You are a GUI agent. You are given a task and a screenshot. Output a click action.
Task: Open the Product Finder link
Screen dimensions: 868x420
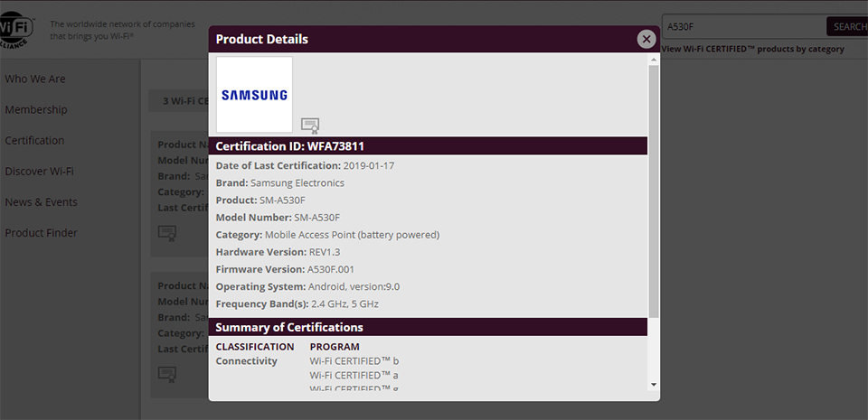pos(41,233)
